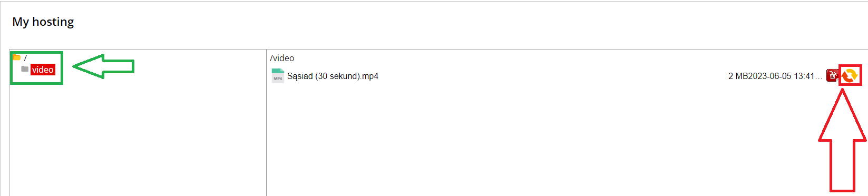The image size is (868, 196).
Task: Click empty space in the folder tree panel
Action: pyautogui.click(x=137, y=142)
